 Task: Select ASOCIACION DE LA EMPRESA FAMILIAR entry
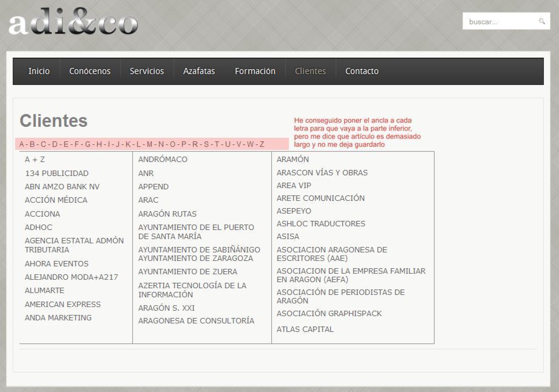click(x=351, y=275)
